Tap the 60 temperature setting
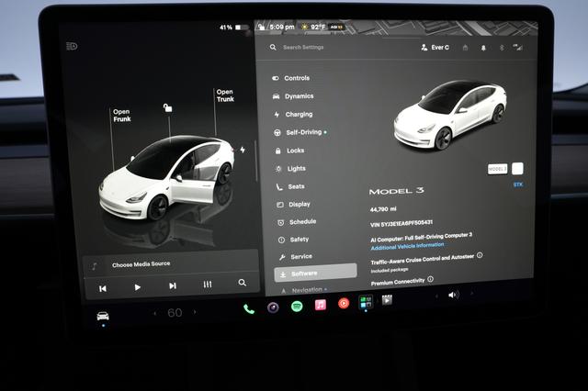Image resolution: width=588 pixels, height=391 pixels. [x=175, y=312]
